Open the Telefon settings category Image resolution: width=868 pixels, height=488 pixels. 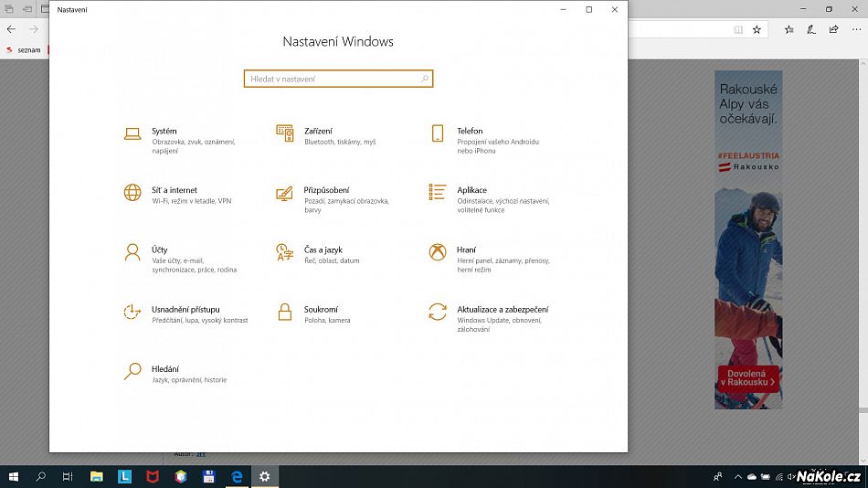[x=485, y=141]
